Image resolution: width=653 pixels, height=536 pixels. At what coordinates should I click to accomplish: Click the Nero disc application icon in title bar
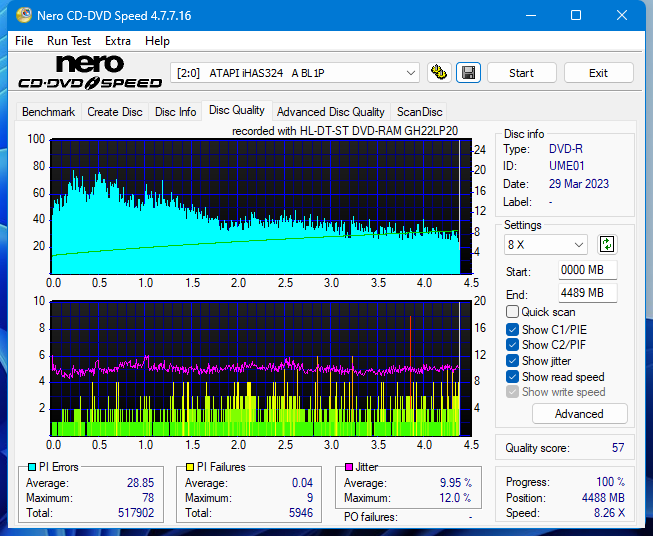click(x=24, y=15)
